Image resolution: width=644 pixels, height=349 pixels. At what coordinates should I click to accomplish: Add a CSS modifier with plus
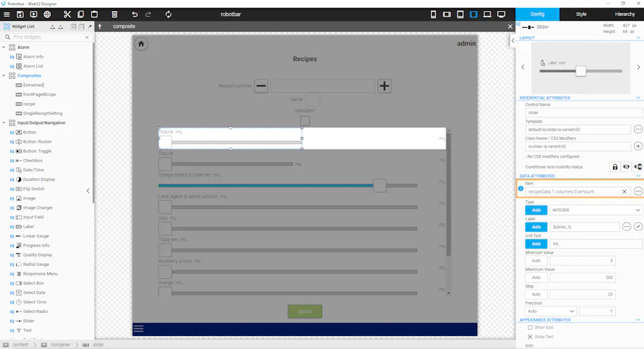pyautogui.click(x=638, y=146)
